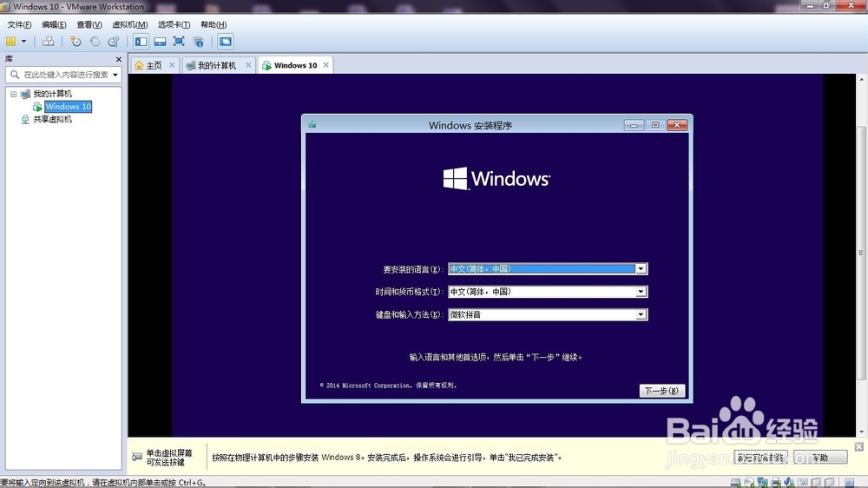Click the scroll up arrow of VM view
Viewport: 868px width, 488px height.
(x=861, y=79)
